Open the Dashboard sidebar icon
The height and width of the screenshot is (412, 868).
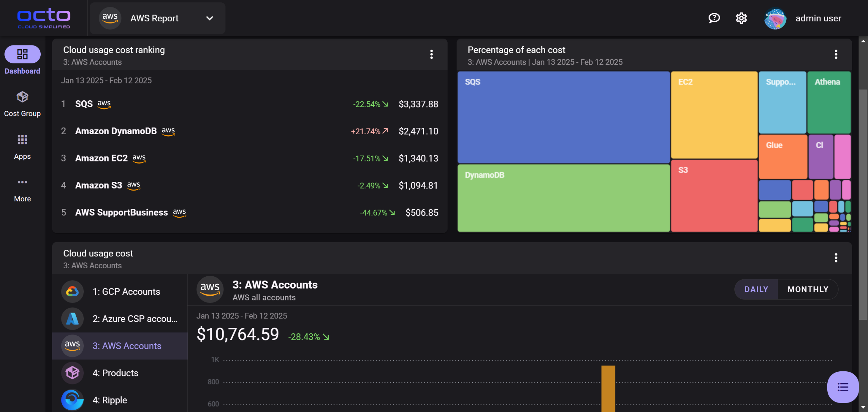tap(22, 54)
